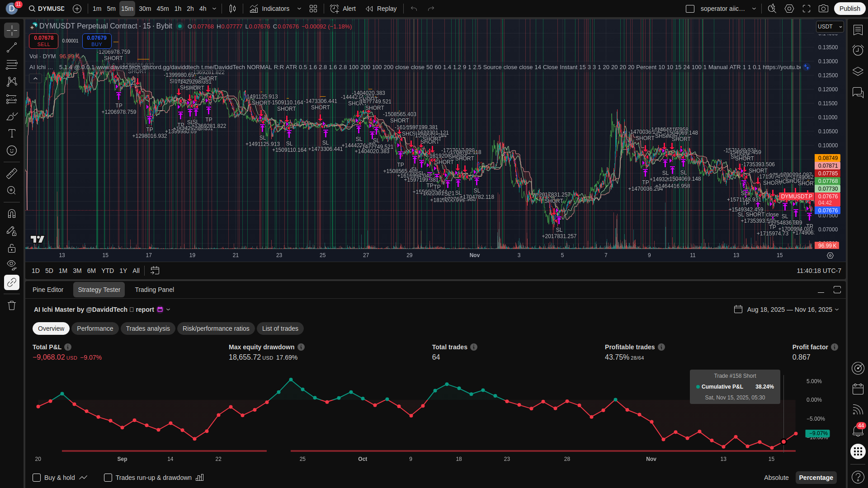Take a chart snapshot with camera icon

tap(824, 9)
